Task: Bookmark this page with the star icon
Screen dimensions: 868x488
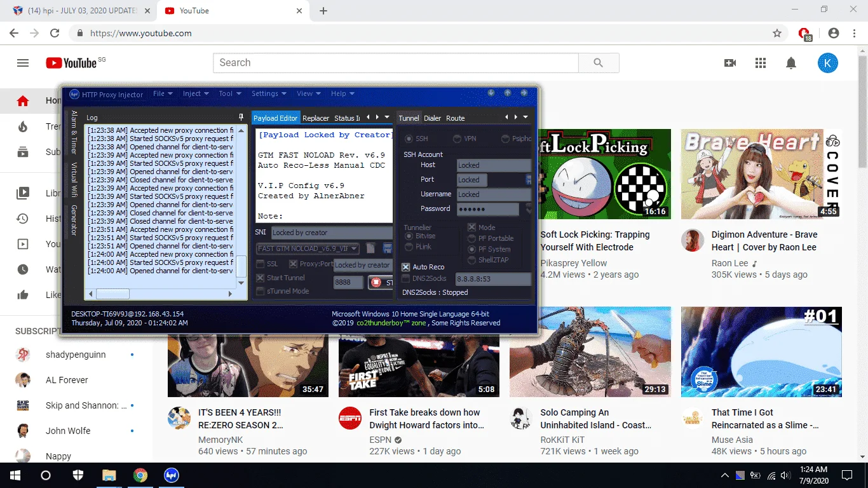Action: [776, 33]
